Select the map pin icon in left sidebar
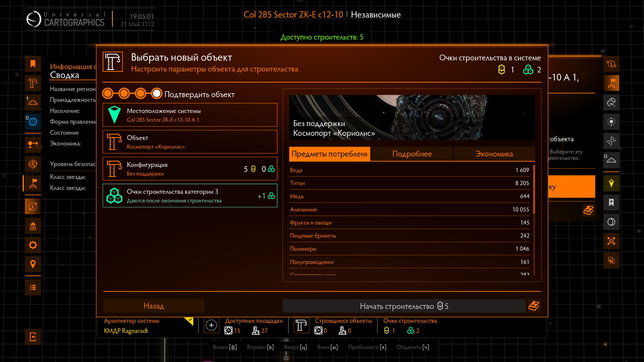This screenshot has width=644, height=362. [x=33, y=264]
